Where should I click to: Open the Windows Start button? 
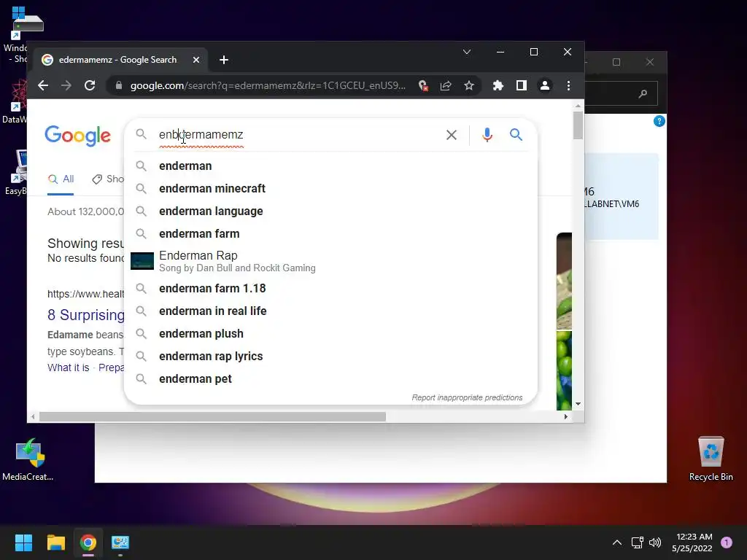coord(23,542)
